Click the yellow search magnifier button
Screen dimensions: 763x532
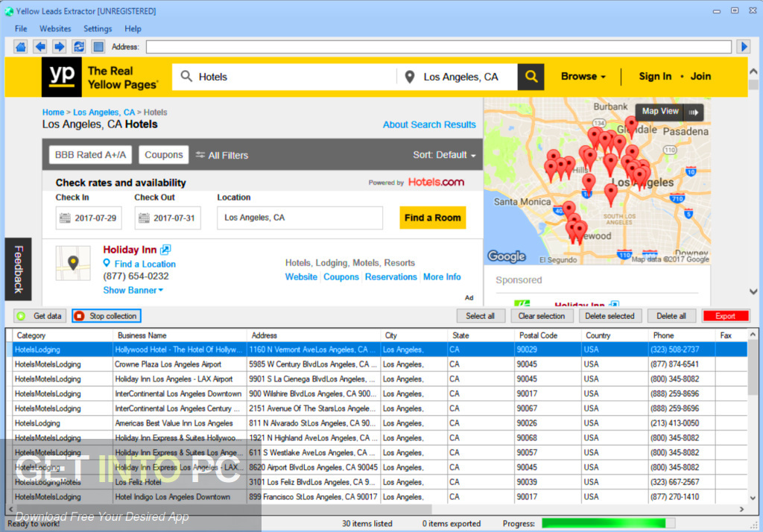click(x=531, y=77)
